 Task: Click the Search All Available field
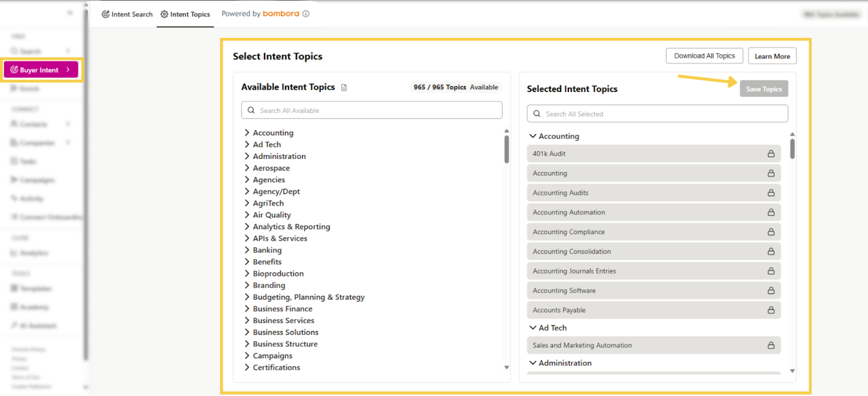pyautogui.click(x=372, y=110)
